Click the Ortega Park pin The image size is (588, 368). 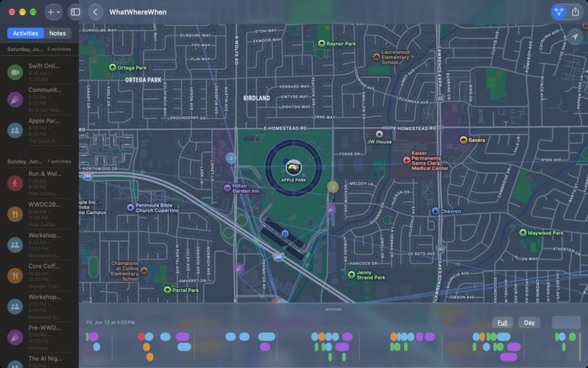coord(112,68)
